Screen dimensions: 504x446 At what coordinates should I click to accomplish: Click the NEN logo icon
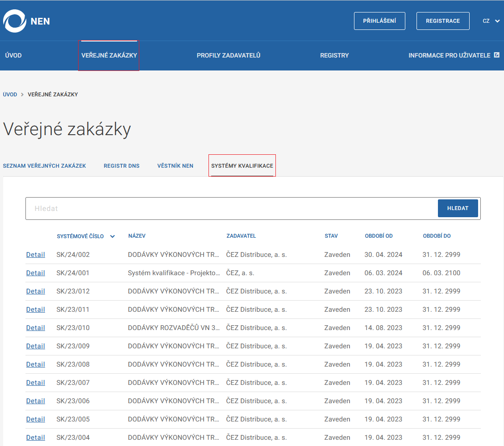pos(15,21)
